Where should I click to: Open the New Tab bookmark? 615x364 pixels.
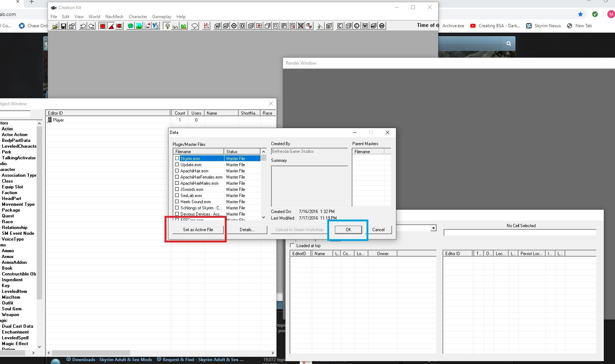(579, 26)
